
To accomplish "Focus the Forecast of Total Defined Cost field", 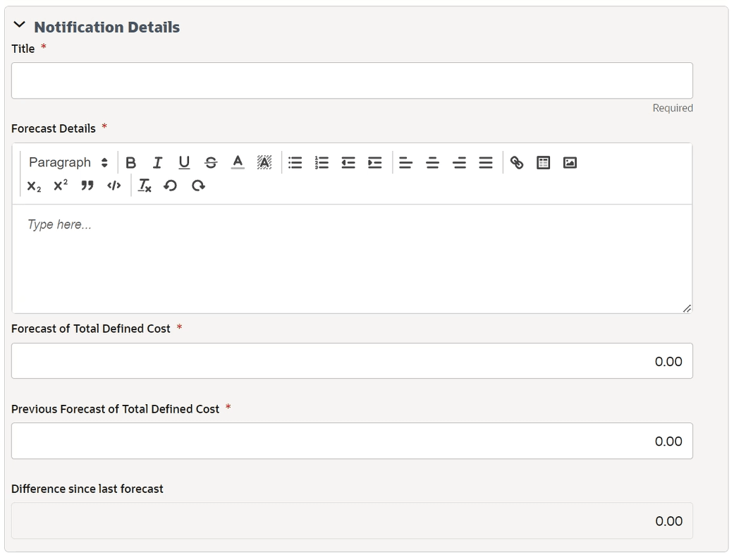I will 352,361.
